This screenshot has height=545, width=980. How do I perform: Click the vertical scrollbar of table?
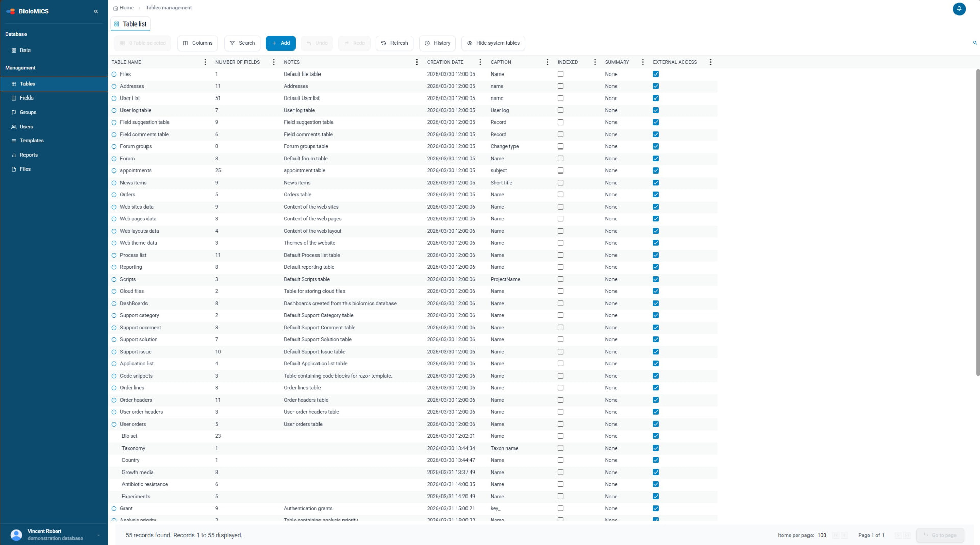click(977, 222)
